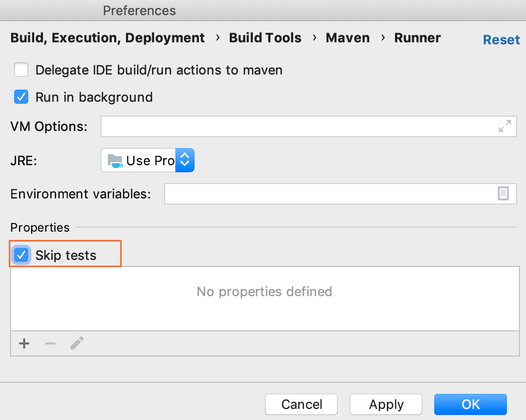Uncheck the Skip tests property
This screenshot has width=526, height=420.
[x=21, y=255]
